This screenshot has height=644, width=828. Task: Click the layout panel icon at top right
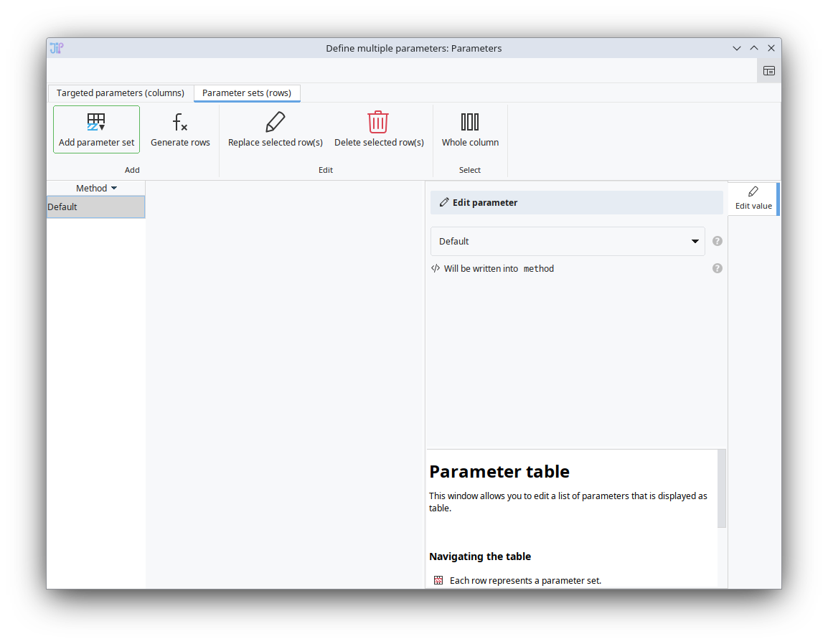point(768,71)
